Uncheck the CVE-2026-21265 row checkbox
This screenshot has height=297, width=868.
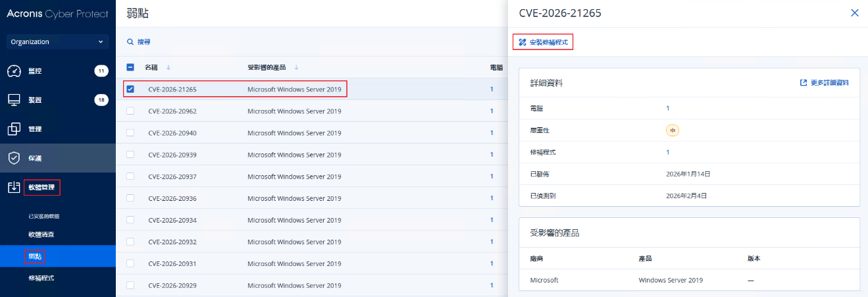[130, 89]
